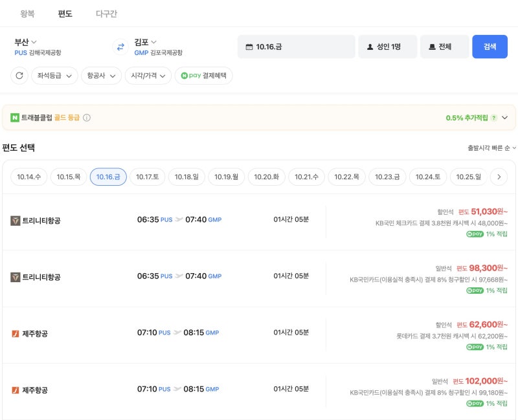
Task: Switch to the 다구간 tab
Action: [x=106, y=14]
